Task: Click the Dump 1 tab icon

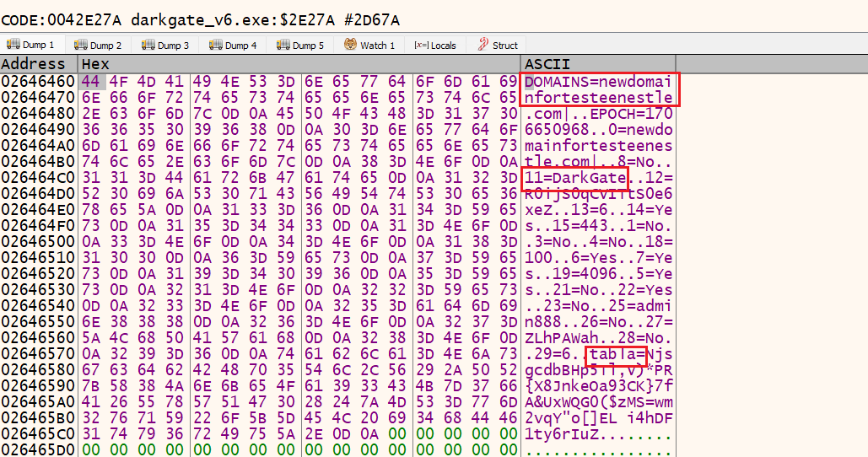Action: pos(13,45)
